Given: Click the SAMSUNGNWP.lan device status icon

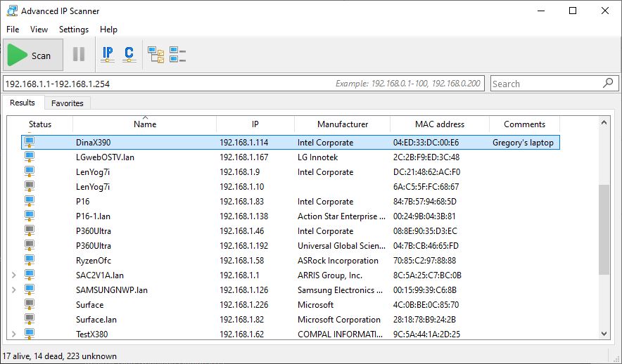Looking at the screenshot, I should click(x=29, y=290).
